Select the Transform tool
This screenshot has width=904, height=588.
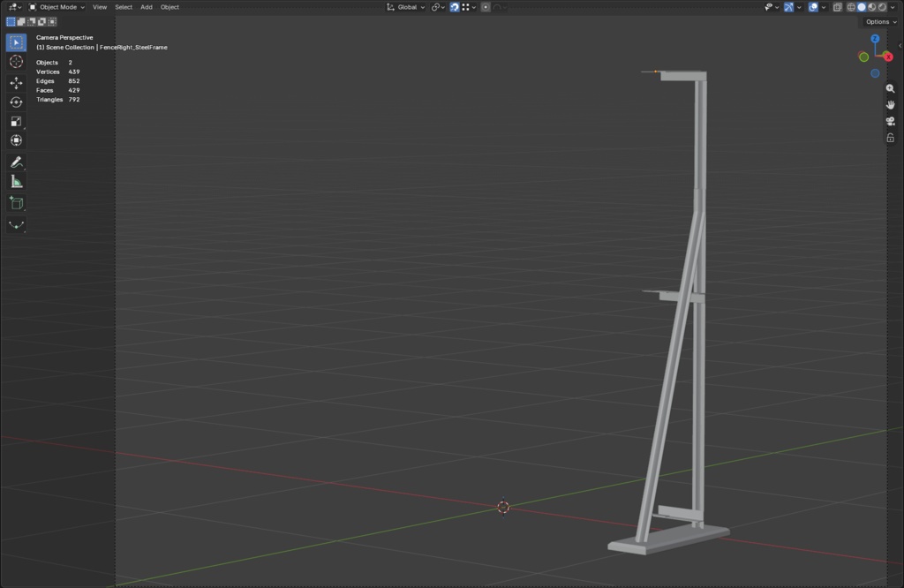point(16,140)
